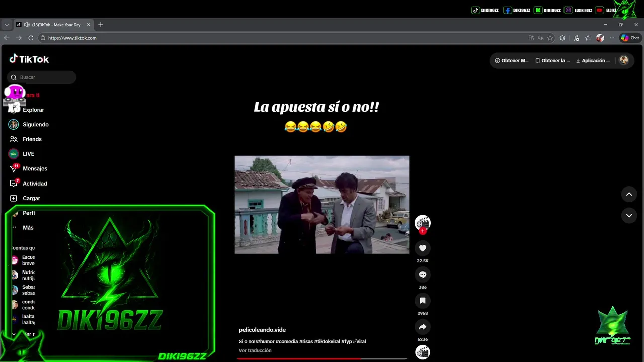This screenshot has height=362, width=644.
Task: Click the browser back arrow
Action: click(x=7, y=38)
